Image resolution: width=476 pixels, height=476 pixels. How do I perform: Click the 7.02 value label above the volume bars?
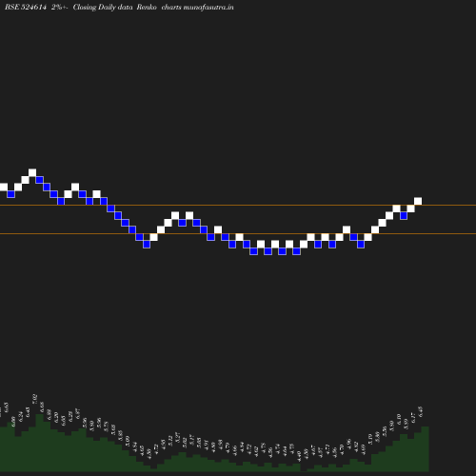coord(35,399)
